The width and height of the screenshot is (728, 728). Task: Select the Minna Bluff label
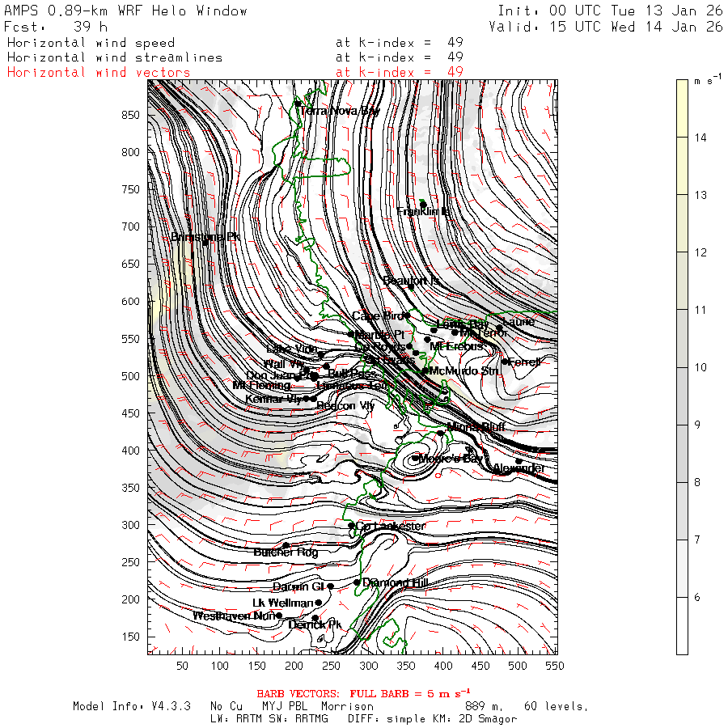[476, 426]
